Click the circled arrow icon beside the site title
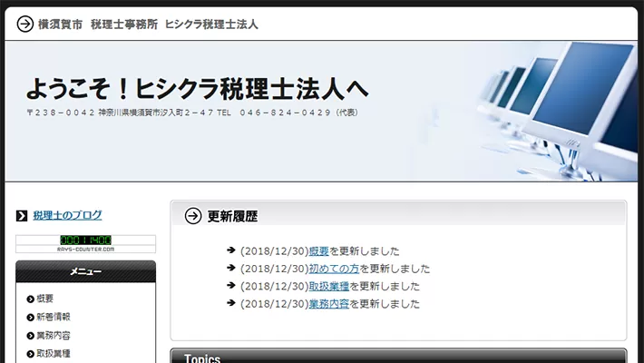The image size is (644, 363). coord(25,24)
